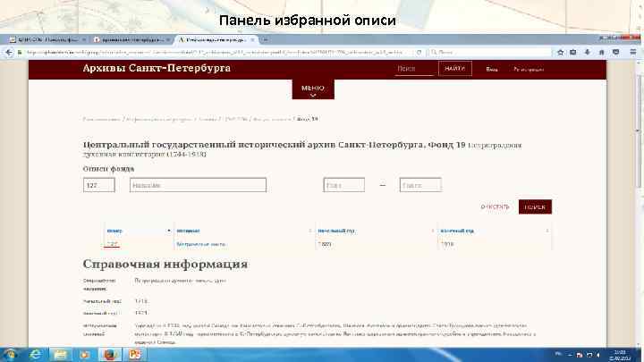
Task: Sort table by Номер column header
Action: click(139, 231)
